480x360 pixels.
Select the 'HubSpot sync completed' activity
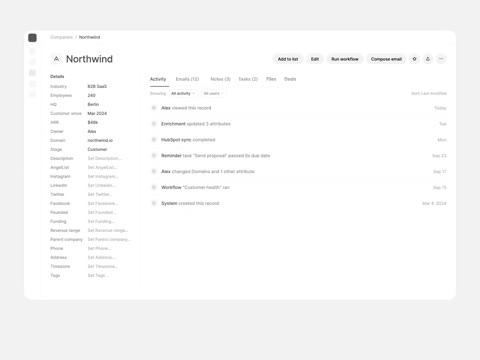(x=298, y=140)
